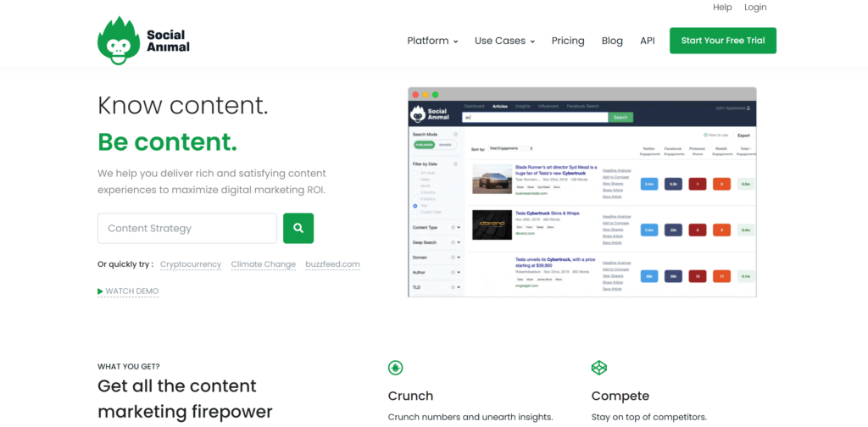
Task: Expand the Deep Search filter arrow
Action: [459, 242]
